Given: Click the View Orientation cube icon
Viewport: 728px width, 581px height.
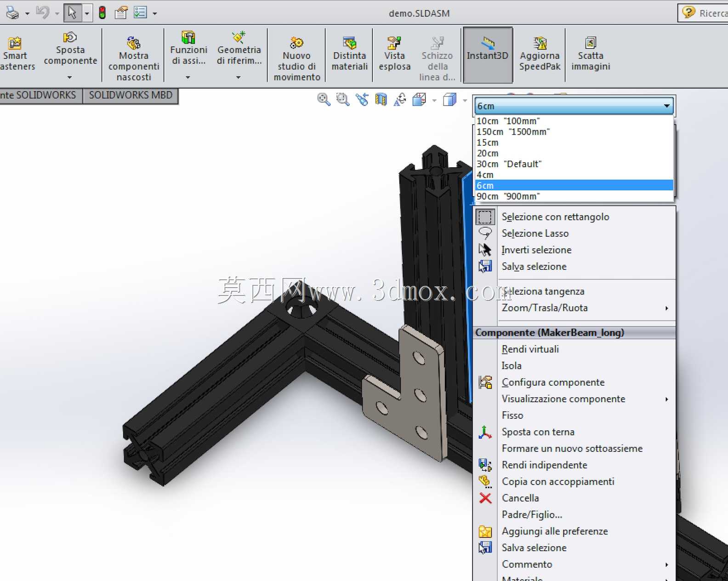Looking at the screenshot, I should click(419, 99).
